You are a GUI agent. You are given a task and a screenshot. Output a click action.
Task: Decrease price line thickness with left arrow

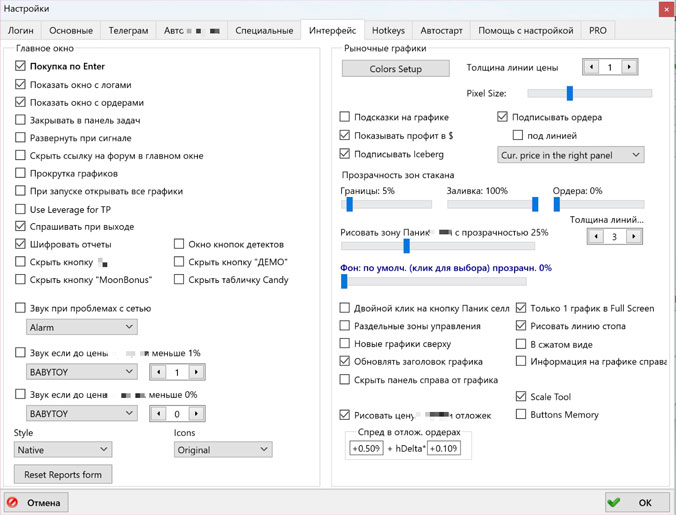(591, 67)
